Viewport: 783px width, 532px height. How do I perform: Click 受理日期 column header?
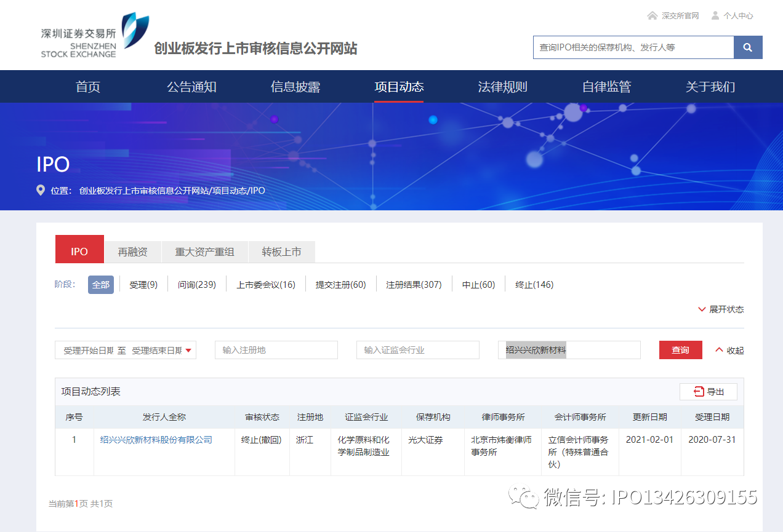tap(712, 417)
